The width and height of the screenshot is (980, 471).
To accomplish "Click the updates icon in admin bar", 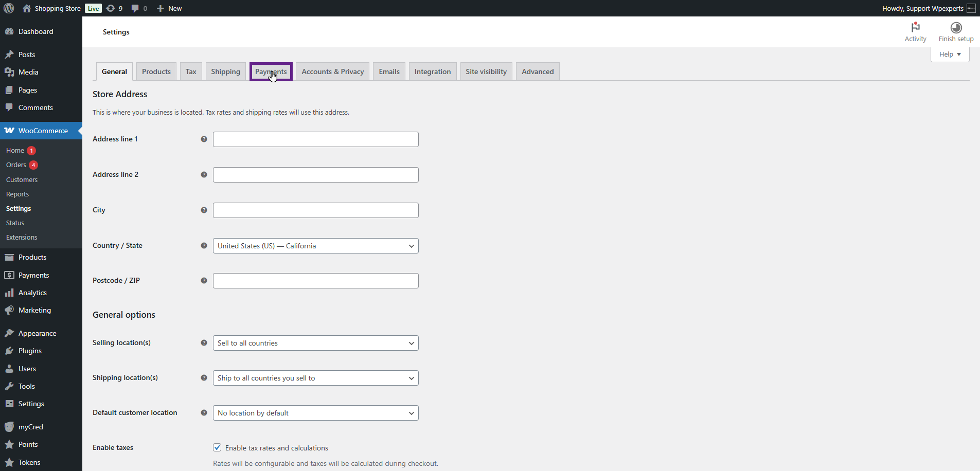I will [111, 8].
